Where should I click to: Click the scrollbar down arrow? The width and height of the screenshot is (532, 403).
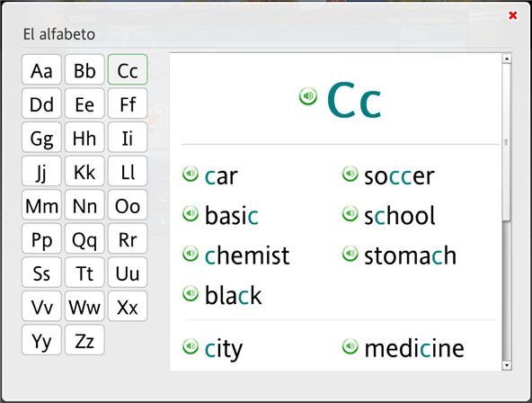(x=507, y=365)
